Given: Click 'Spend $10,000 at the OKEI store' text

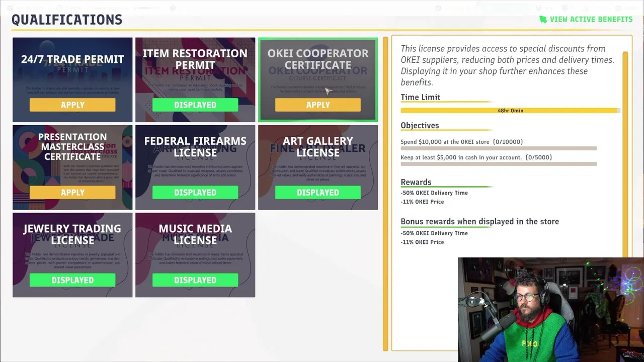Looking at the screenshot, I should (x=445, y=142).
